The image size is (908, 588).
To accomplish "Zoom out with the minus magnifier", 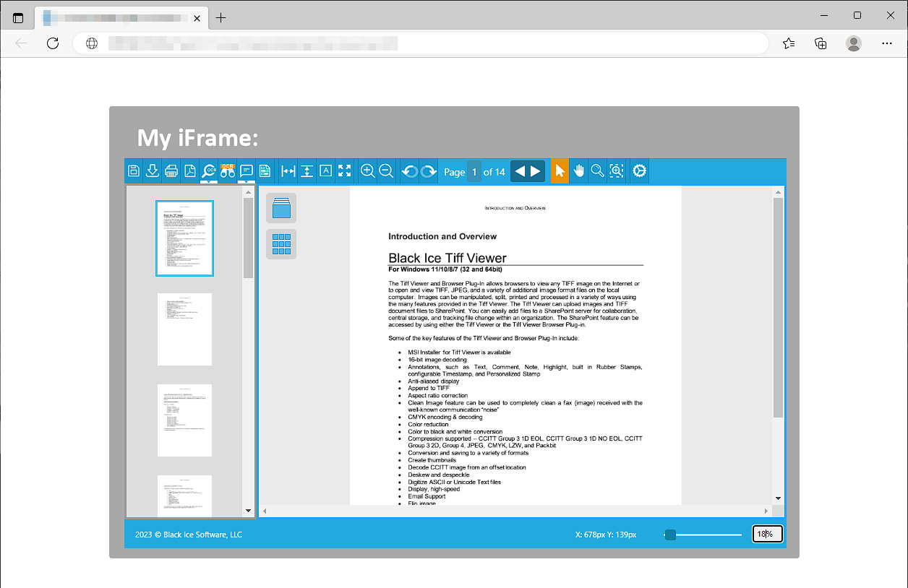I will coord(386,171).
